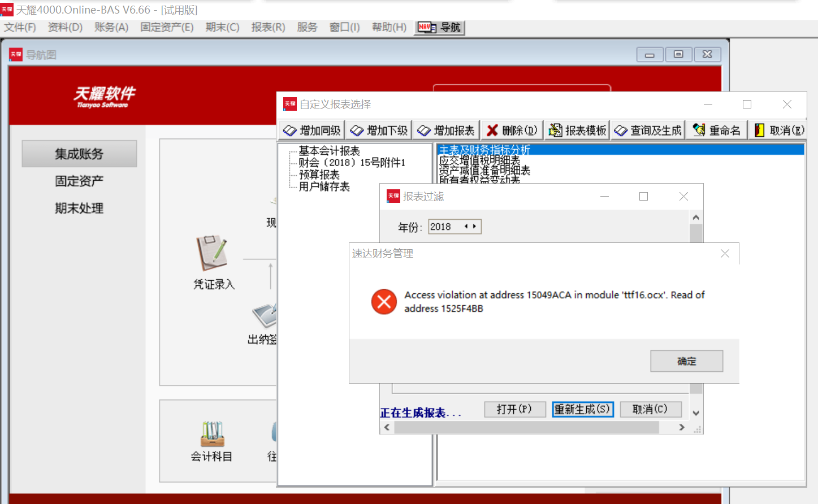Select 集成账务 in the navigation sidebar
Image resolution: width=818 pixels, height=504 pixels.
79,154
